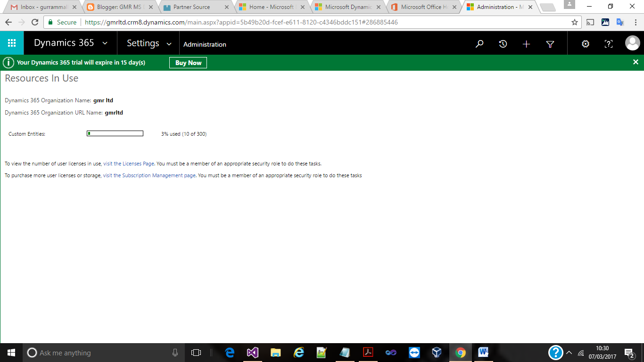Open the visit the Licenses Page link

pyautogui.click(x=129, y=164)
